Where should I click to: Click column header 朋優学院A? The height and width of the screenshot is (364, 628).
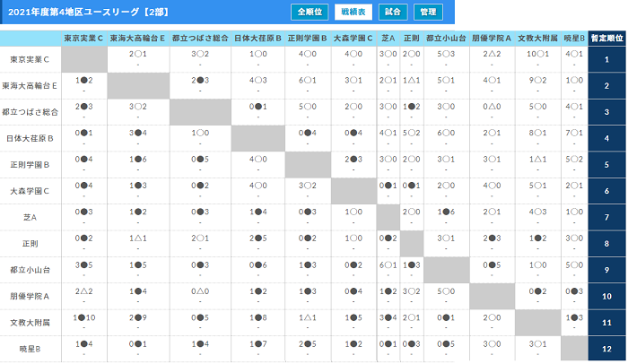pos(492,39)
